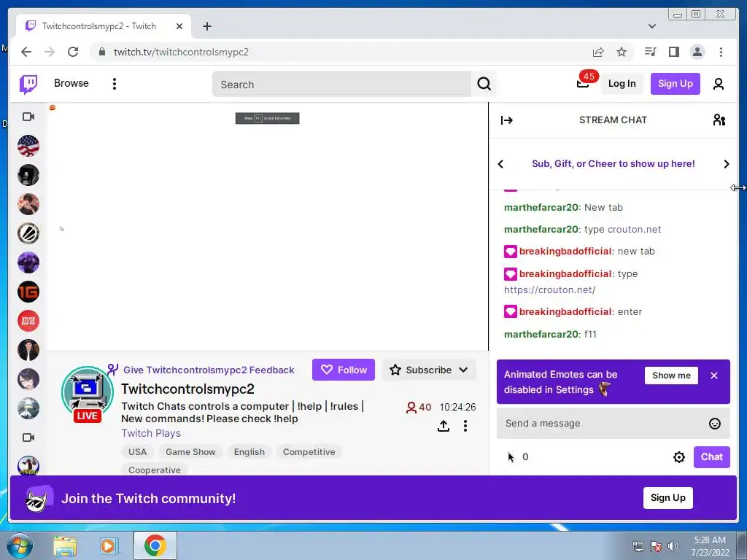Collapse the stream chat panel
The height and width of the screenshot is (560, 747).
[506, 120]
